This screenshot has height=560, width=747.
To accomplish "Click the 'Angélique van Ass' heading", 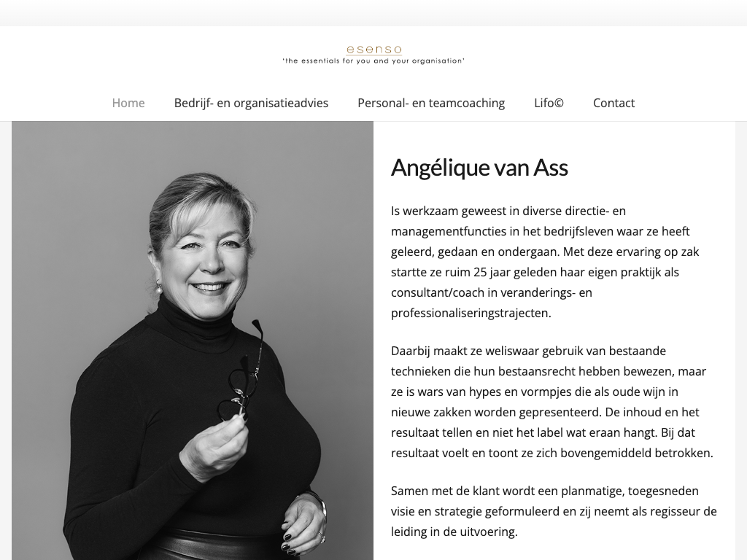I will click(479, 168).
